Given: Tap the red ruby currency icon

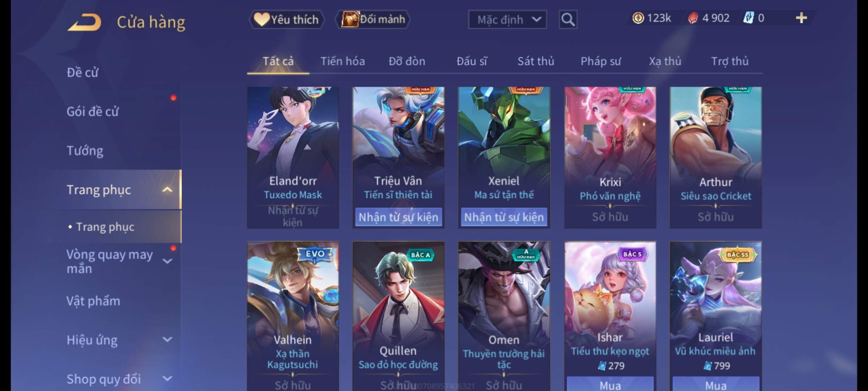Looking at the screenshot, I should pyautogui.click(x=693, y=18).
